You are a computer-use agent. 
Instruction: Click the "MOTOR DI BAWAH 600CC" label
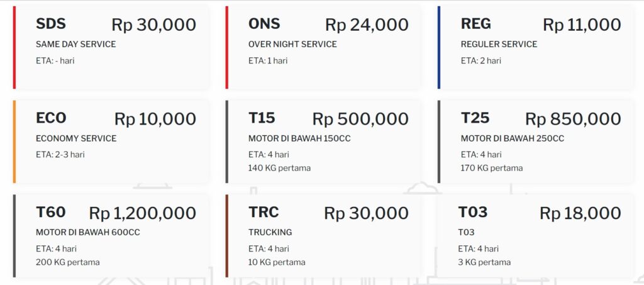pyautogui.click(x=87, y=232)
